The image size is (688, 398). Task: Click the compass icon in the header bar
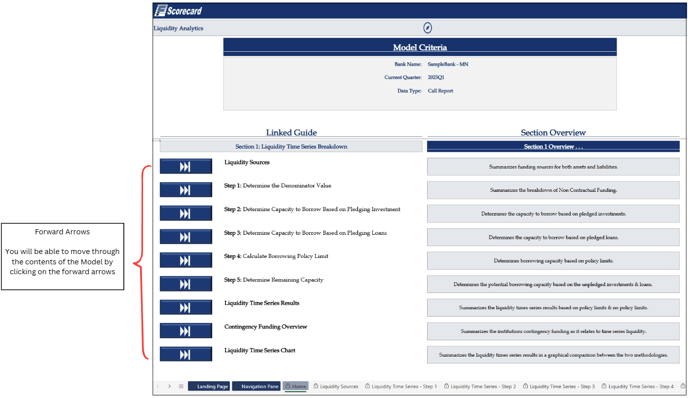pyautogui.click(x=427, y=28)
